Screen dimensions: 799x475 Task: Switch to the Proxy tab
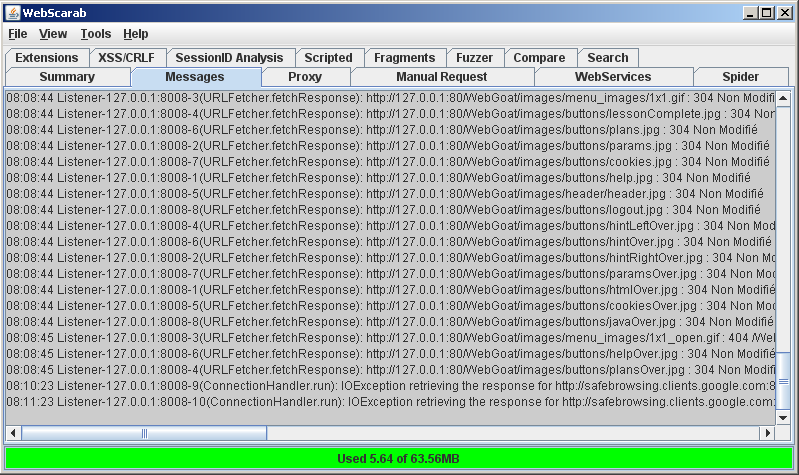coord(305,77)
